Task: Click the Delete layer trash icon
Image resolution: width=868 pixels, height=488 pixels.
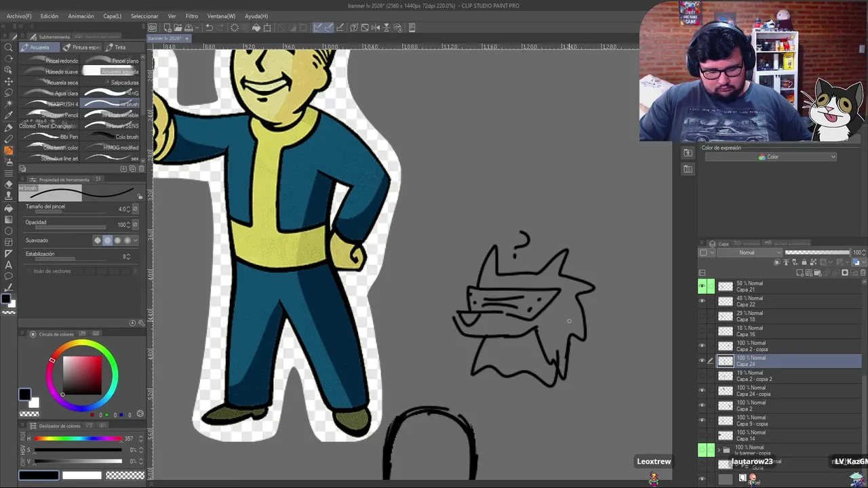Action: click(863, 272)
